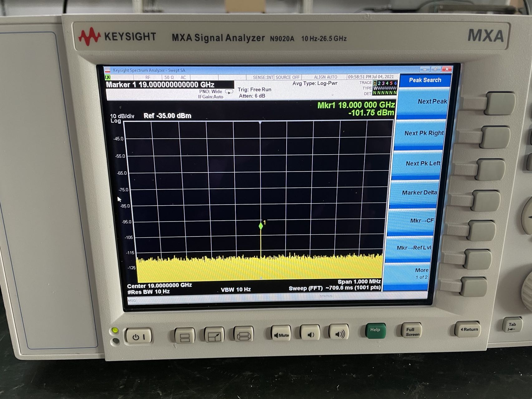This screenshot has width=532, height=399.
Task: Toggle the Marker Delta softkey
Action: click(x=419, y=193)
